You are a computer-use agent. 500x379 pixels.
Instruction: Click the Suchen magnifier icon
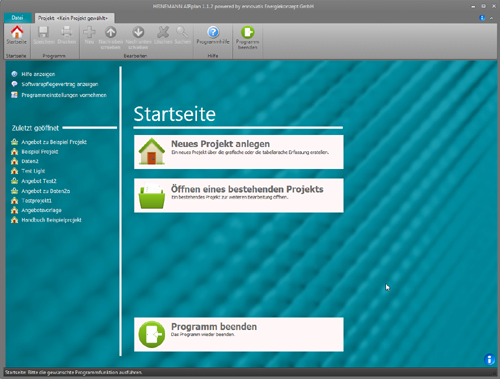(x=182, y=32)
